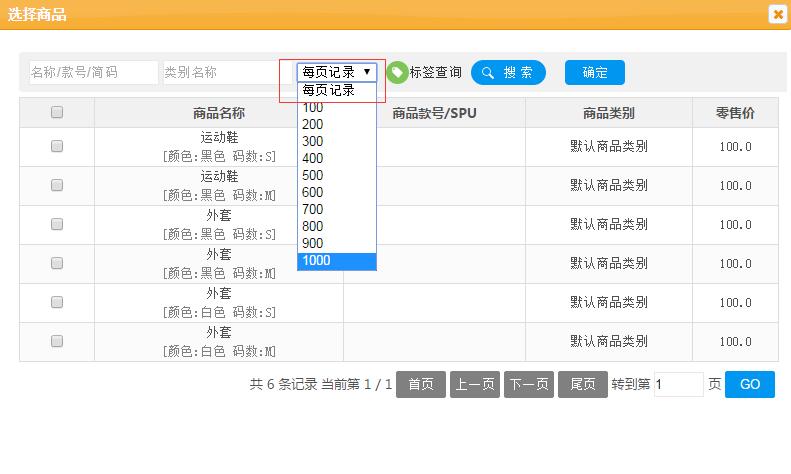Check 外套 白色 码数:M row checkbox
791x474 pixels.
(57, 341)
